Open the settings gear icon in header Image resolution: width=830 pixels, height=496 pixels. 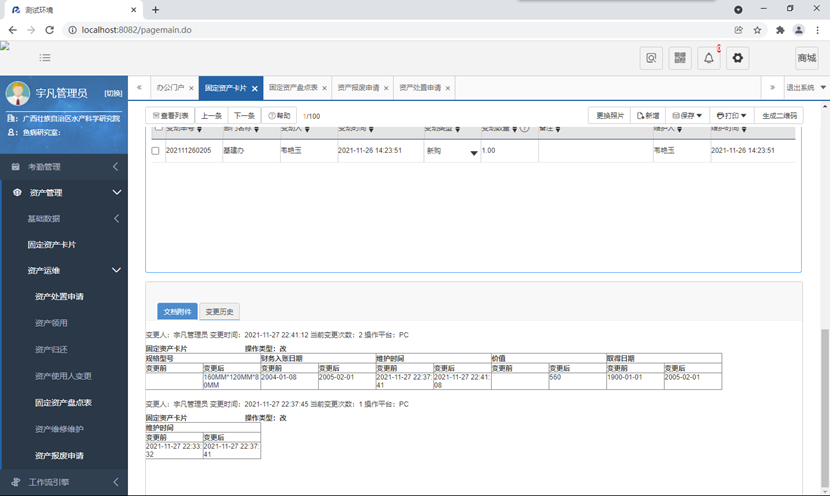tap(737, 58)
